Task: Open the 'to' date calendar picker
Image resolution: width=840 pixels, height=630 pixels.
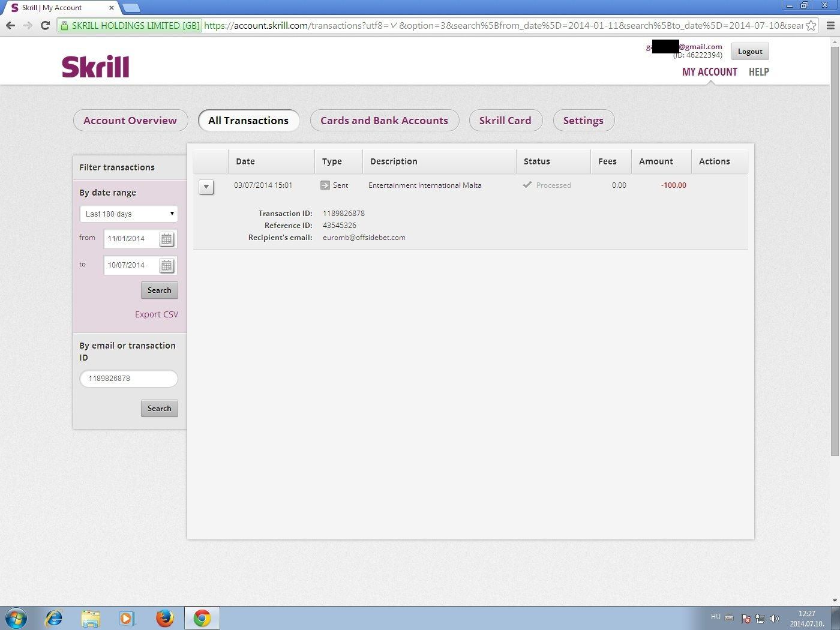Action: tap(166, 265)
